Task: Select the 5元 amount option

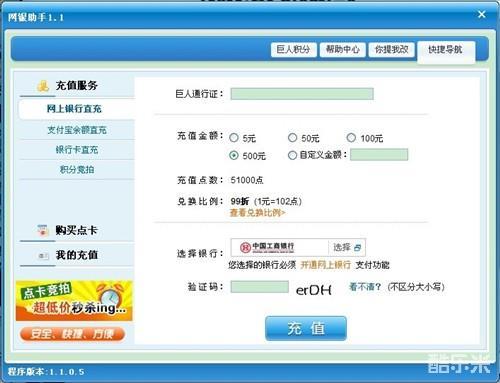Action: coord(234,137)
